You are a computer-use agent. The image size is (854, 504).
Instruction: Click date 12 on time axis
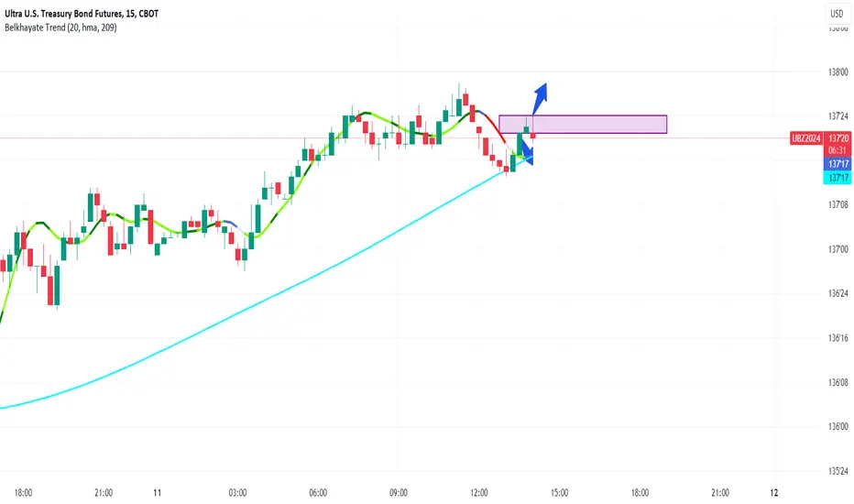pos(774,493)
